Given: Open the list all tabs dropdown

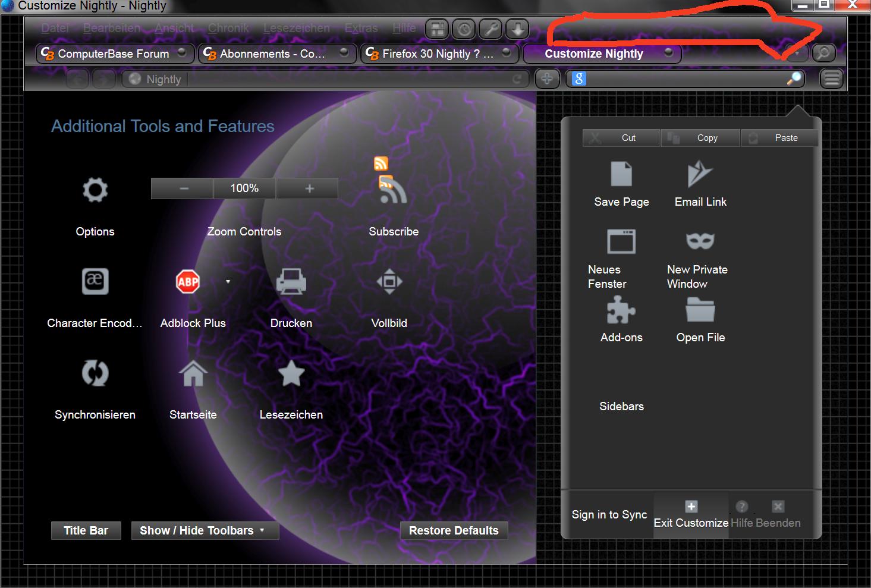Looking at the screenshot, I should click(797, 54).
